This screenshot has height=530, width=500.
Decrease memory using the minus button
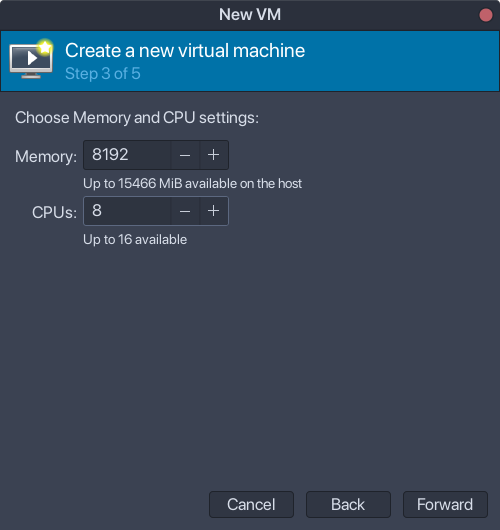(x=185, y=155)
